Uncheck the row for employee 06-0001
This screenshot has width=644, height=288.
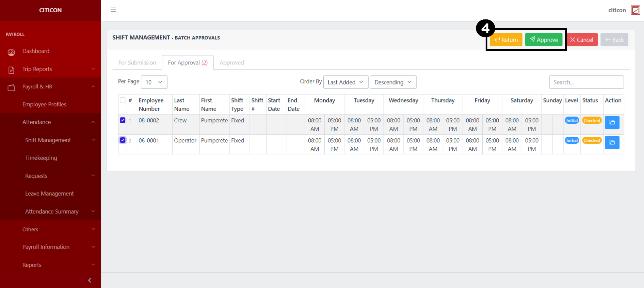coord(123,140)
